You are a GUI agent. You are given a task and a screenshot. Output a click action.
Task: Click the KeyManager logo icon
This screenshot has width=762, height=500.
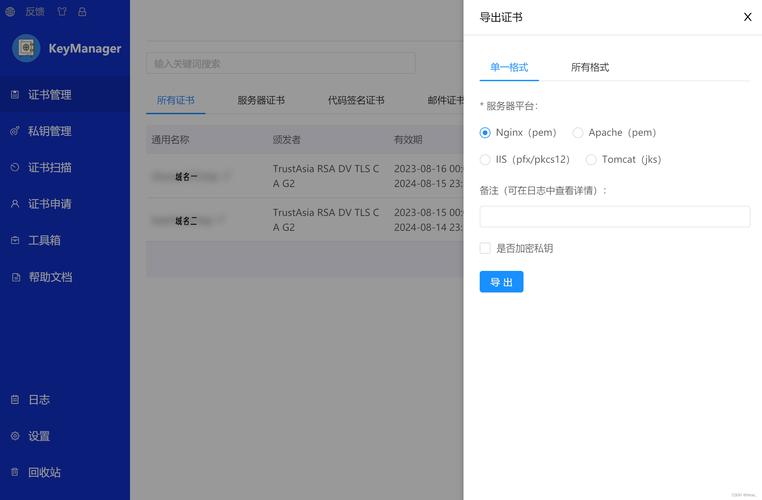[x=26, y=48]
